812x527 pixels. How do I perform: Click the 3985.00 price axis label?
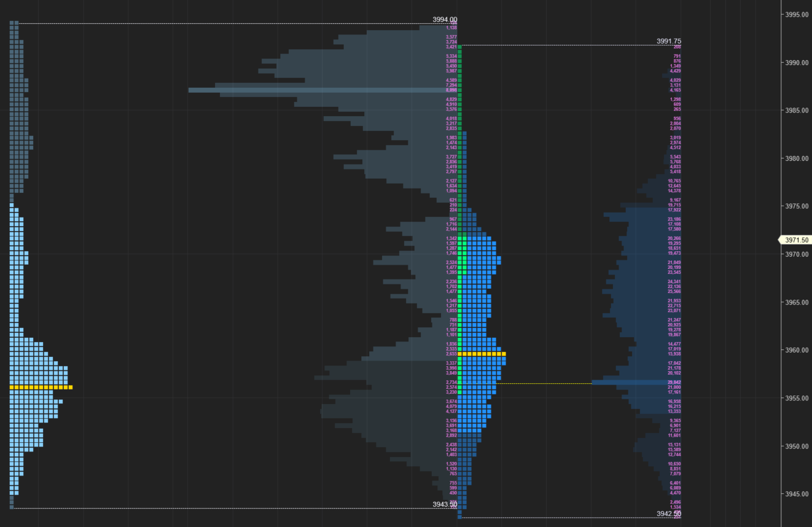click(798, 111)
